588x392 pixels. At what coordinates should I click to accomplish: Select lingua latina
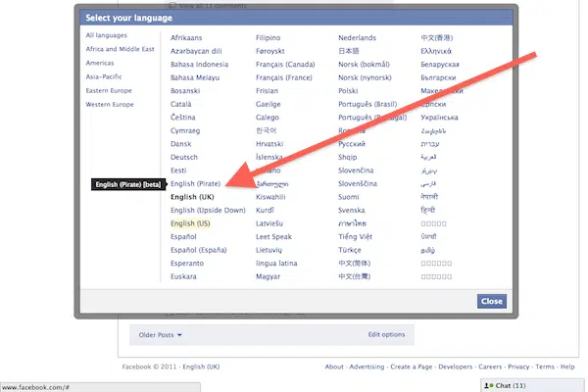276,264
